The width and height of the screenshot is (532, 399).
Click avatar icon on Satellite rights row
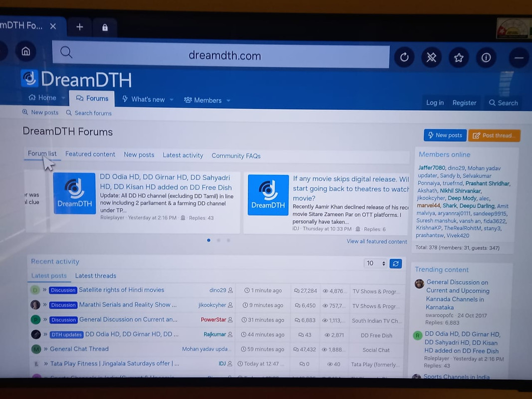pos(35,290)
